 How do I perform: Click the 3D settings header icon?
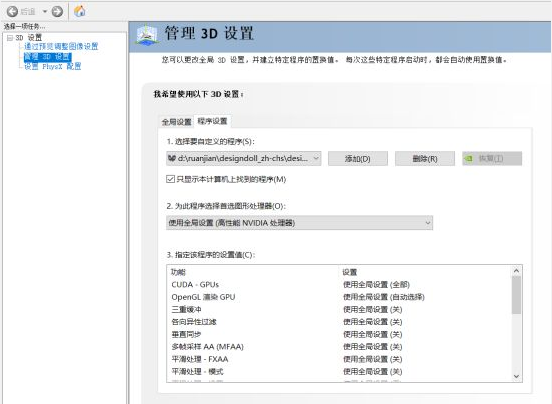[147, 34]
